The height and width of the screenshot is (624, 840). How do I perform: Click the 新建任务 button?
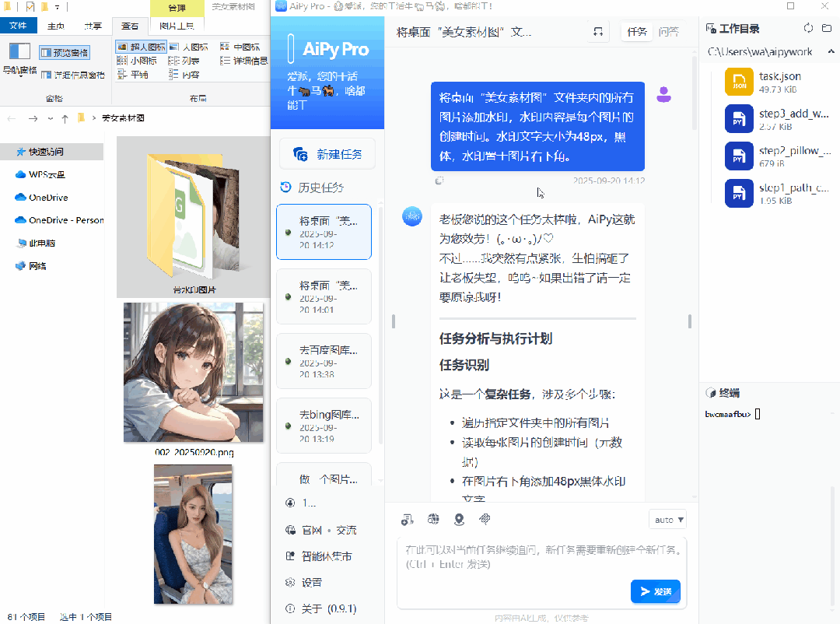pyautogui.click(x=327, y=153)
